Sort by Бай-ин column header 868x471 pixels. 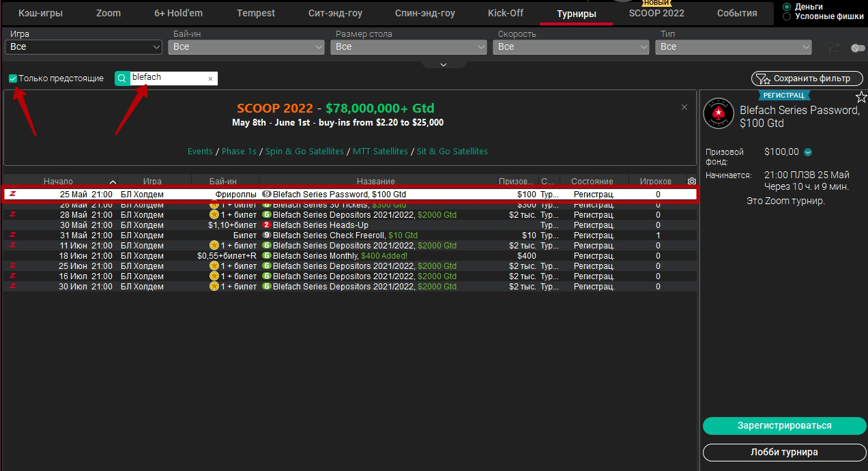point(223,181)
